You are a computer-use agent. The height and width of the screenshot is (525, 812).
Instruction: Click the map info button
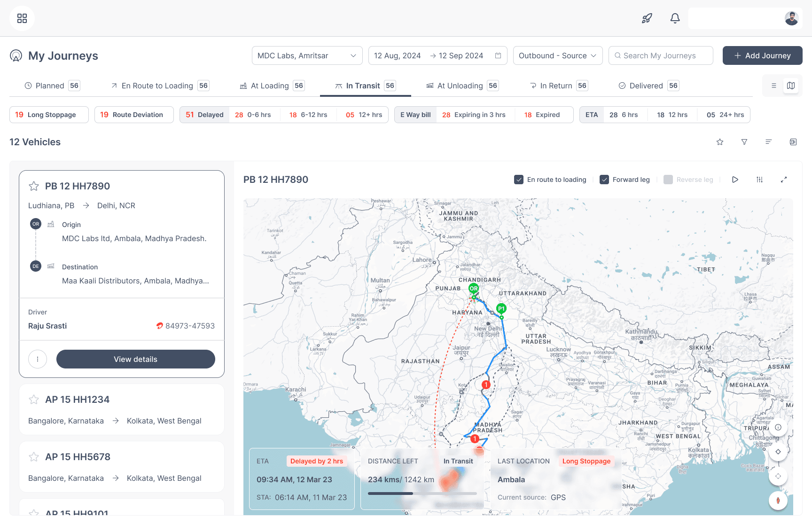pyautogui.click(x=778, y=427)
